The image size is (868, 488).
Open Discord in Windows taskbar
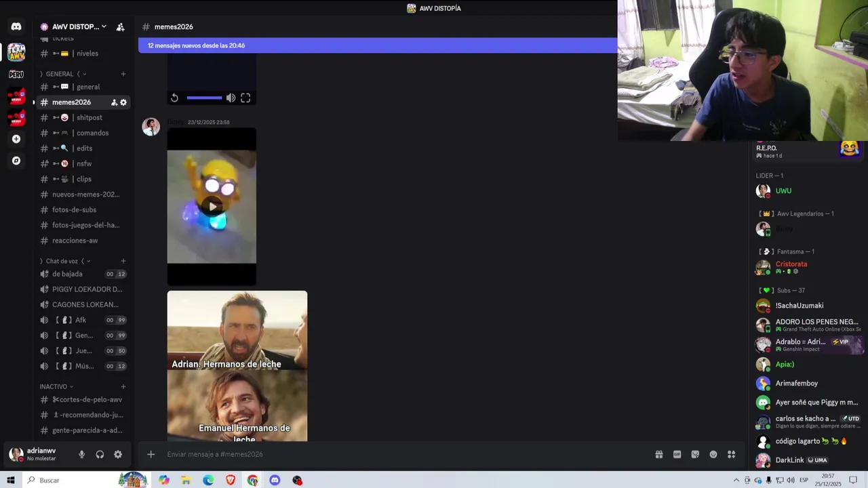275,480
